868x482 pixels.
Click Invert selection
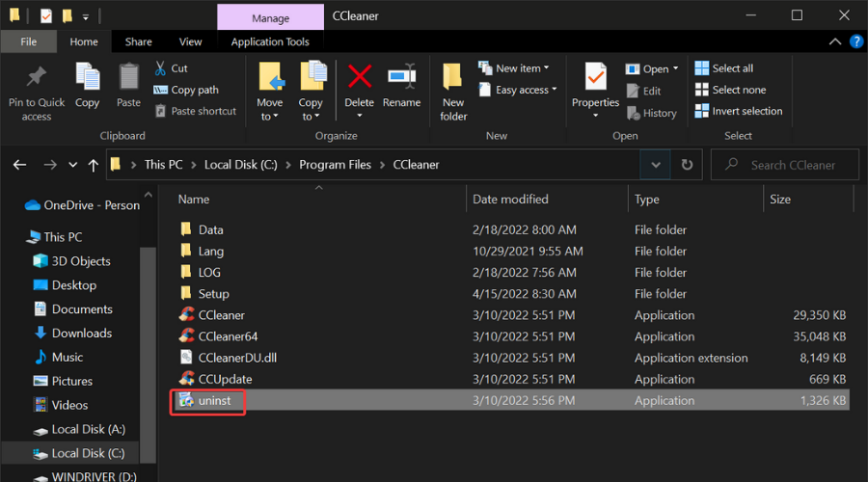(x=739, y=111)
